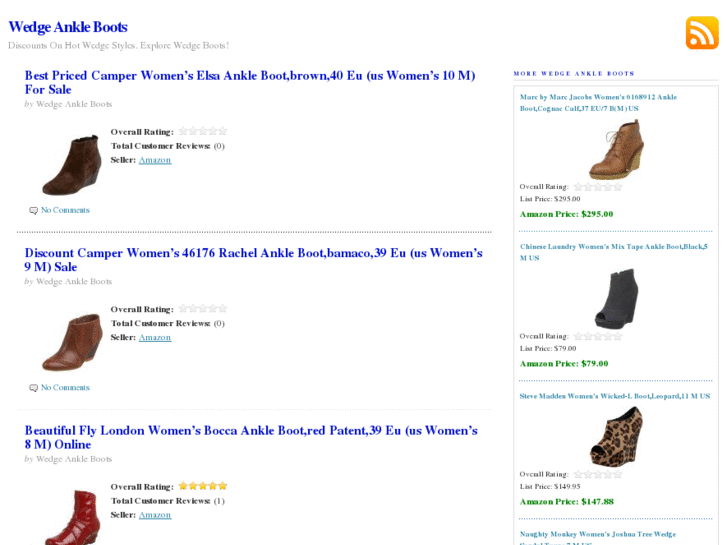Open the Wedge Ankle Boots site title
Screen dimensions: 727x545
[x=68, y=27]
